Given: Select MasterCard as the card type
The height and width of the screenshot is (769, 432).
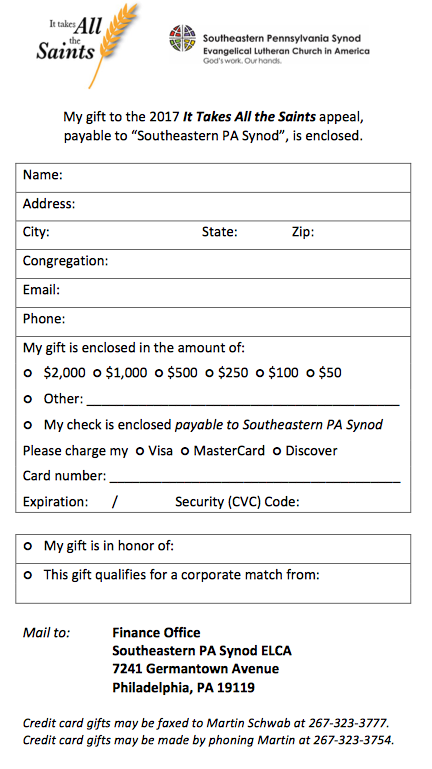Looking at the screenshot, I should [185, 451].
